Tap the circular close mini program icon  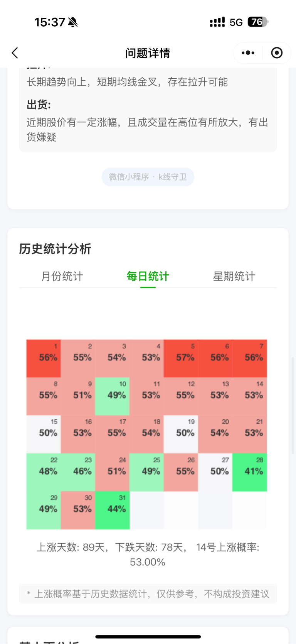(277, 53)
